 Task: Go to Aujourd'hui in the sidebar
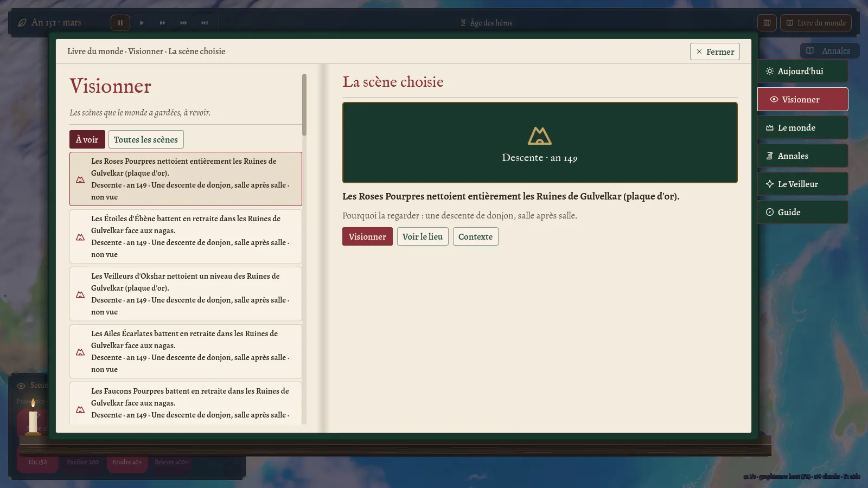click(802, 71)
